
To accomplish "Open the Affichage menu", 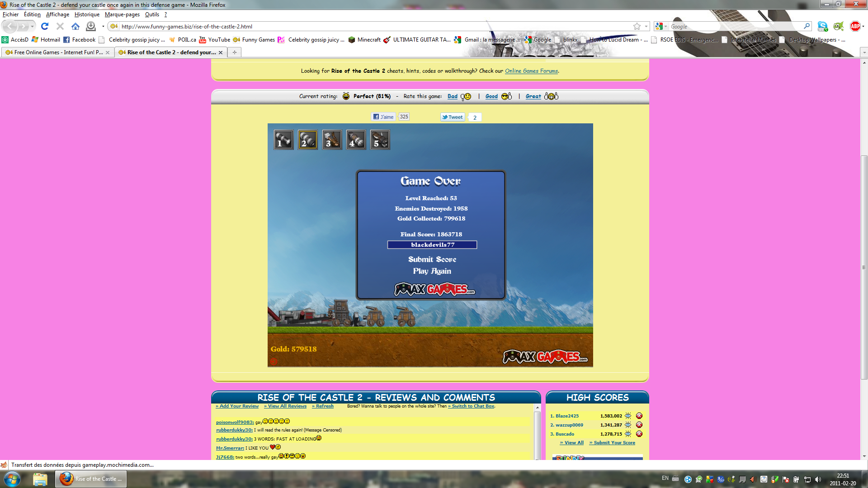I will (57, 14).
